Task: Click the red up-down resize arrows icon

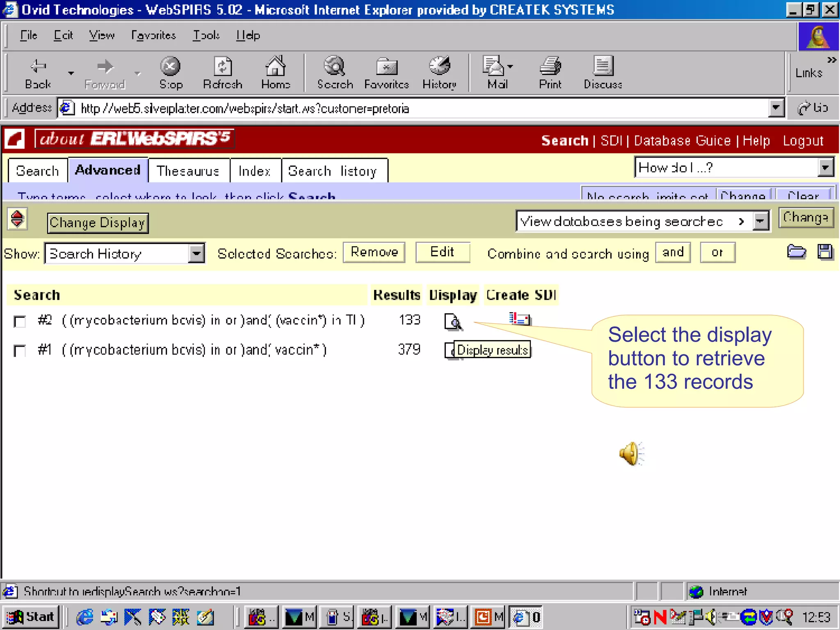Action: [17, 219]
